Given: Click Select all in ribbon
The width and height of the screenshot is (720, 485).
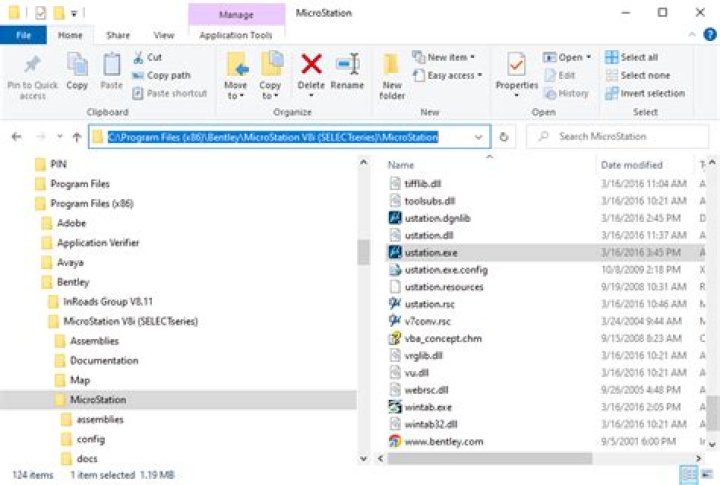Looking at the screenshot, I should pos(631,57).
